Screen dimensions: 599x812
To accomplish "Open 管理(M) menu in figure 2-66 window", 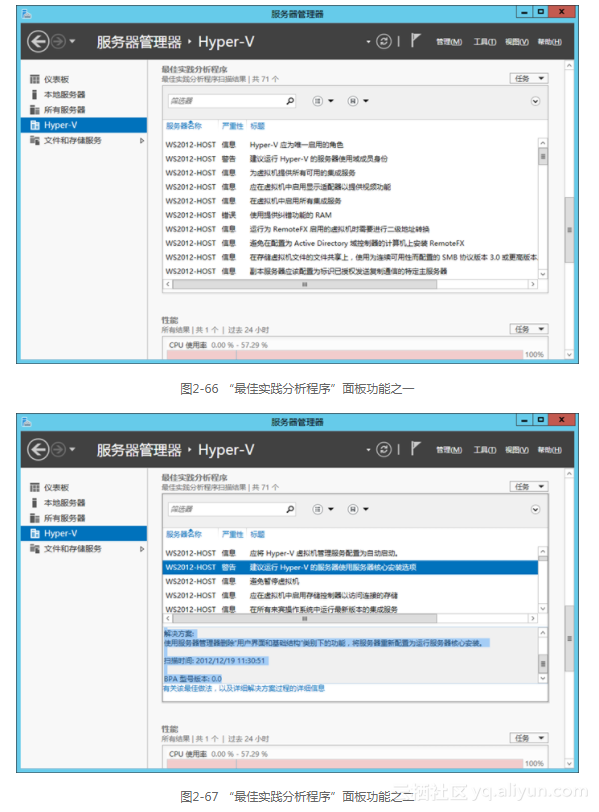I will 449,42.
